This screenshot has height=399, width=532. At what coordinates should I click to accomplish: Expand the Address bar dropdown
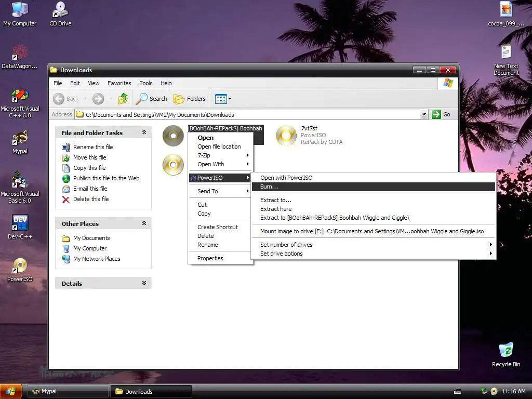point(424,114)
